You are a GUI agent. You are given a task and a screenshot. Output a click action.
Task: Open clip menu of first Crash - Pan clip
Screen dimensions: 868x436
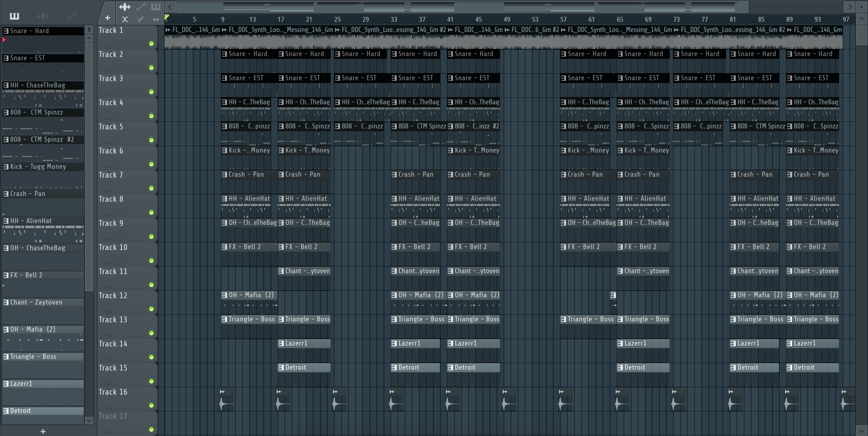[225, 174]
